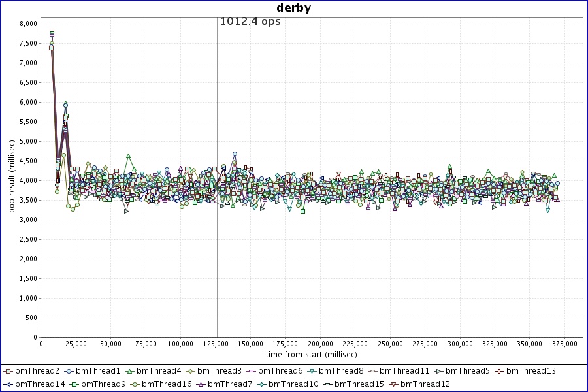Select the bmThread11 legend label
The height and width of the screenshot is (392, 588).
click(404, 371)
